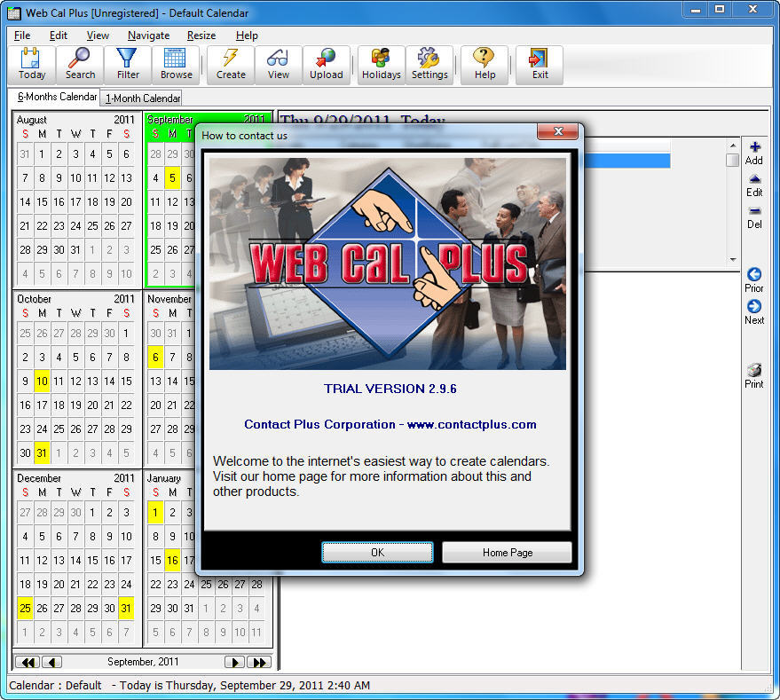Advance one month with single-right arrow
This screenshot has height=700, width=780.
(x=235, y=662)
